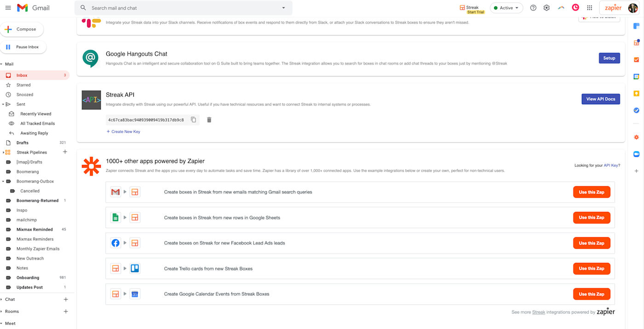Open Google Tasks side panel
Screen dimensions: 644x329
coord(637,110)
